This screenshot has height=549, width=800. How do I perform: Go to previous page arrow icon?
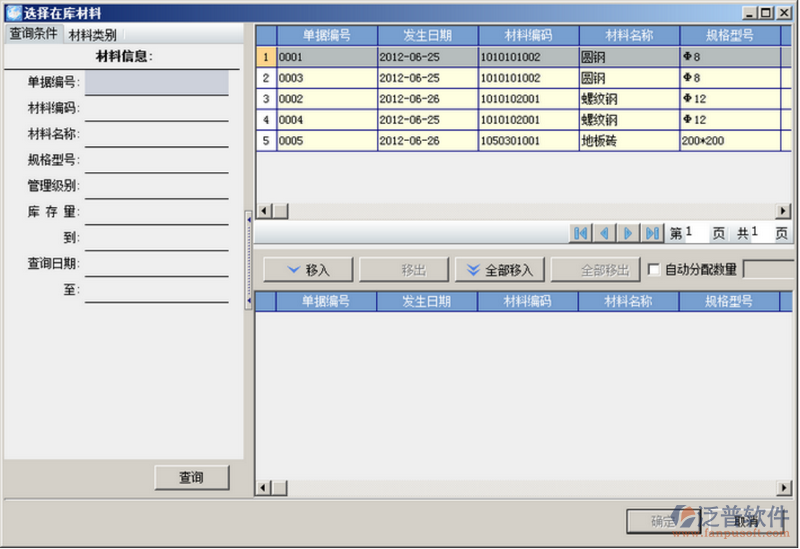tap(604, 233)
